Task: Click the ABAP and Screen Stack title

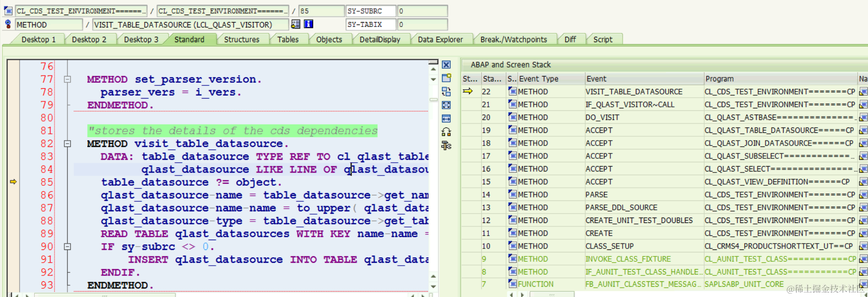Action: click(x=510, y=65)
